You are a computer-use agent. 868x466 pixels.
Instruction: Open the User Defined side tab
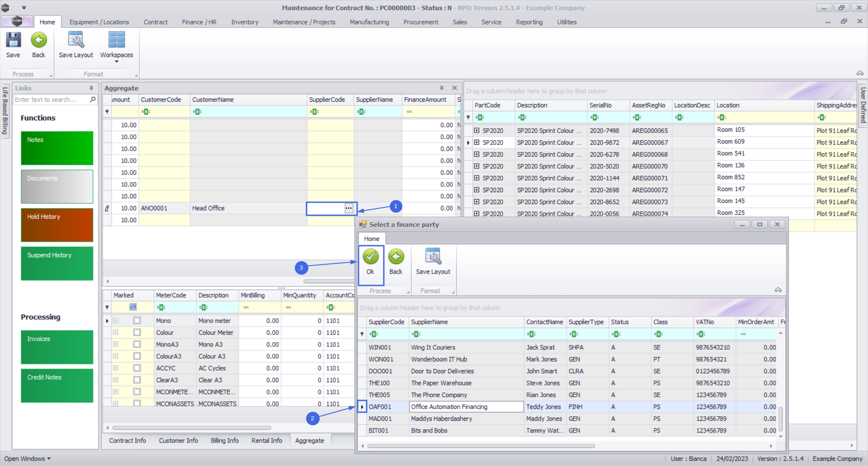863,105
